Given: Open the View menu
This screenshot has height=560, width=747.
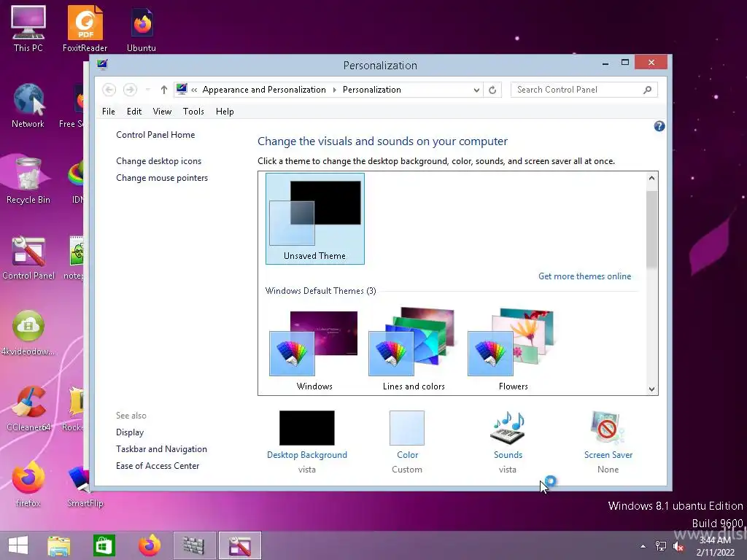Looking at the screenshot, I should pyautogui.click(x=162, y=112).
